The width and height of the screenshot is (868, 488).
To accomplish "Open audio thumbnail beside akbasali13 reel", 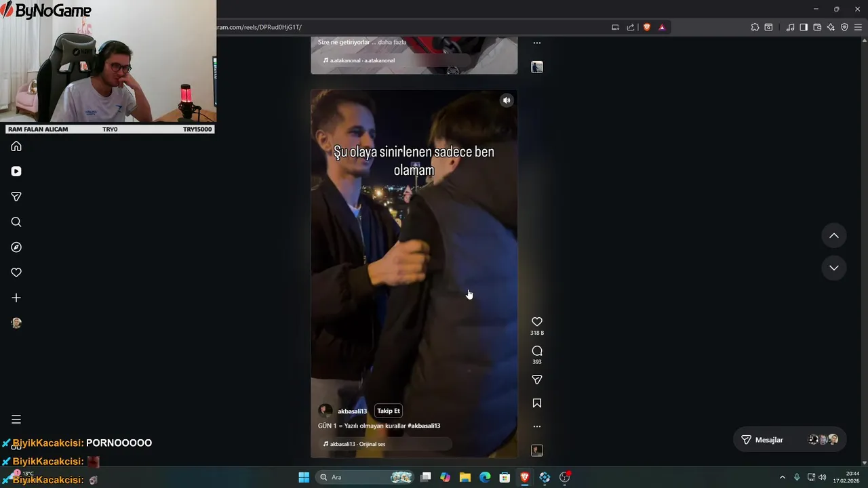I will tap(537, 450).
